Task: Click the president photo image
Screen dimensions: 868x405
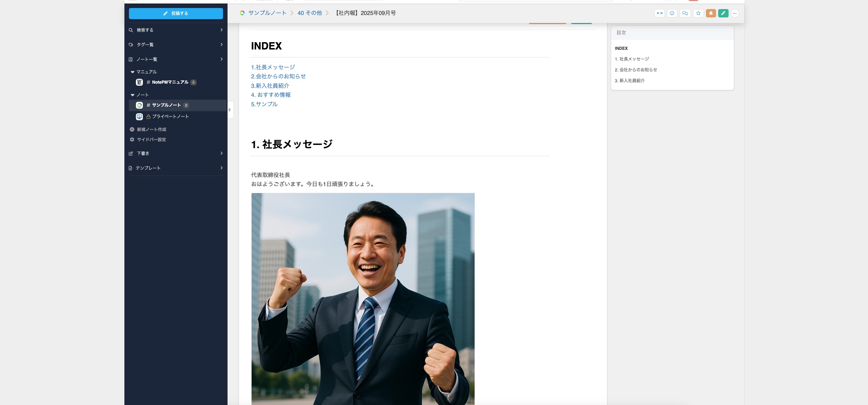Action: pos(363,298)
